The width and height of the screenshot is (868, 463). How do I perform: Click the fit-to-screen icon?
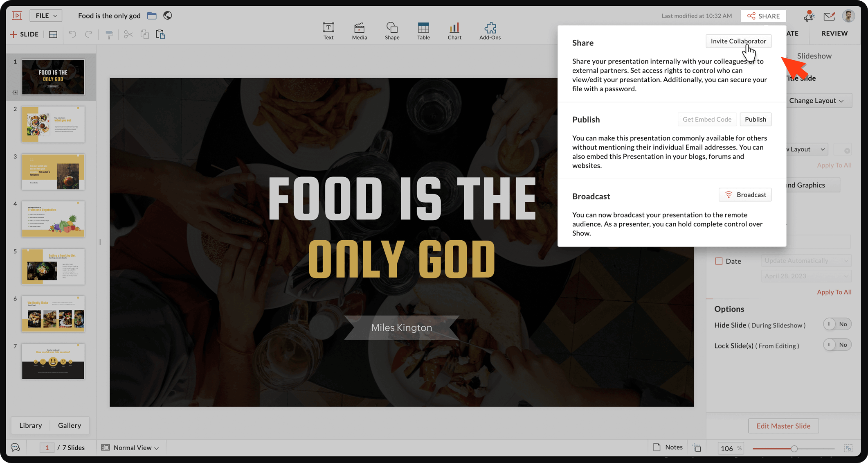click(848, 448)
